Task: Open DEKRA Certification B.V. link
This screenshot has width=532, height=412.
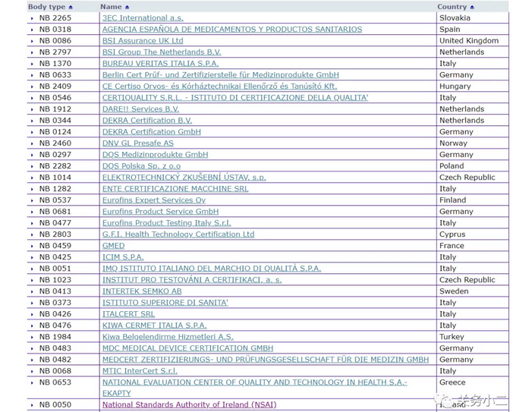Action: tap(147, 121)
